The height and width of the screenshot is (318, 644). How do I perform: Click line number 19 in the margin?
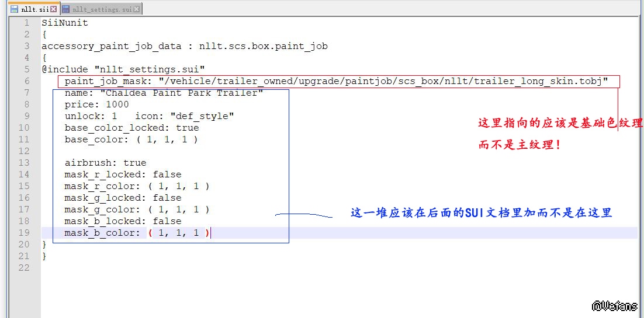[x=24, y=233]
